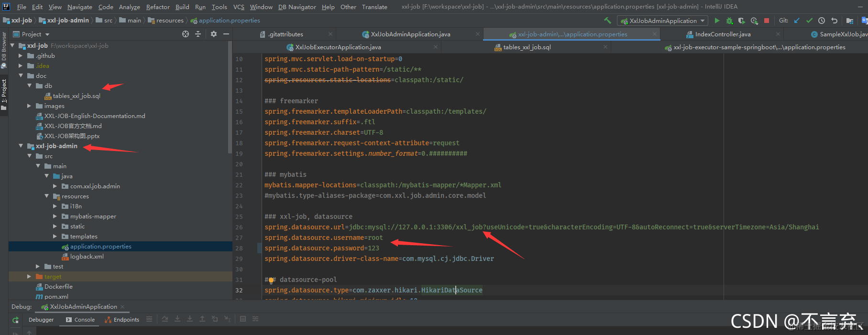868x335 pixels.
Task: Click Drop Frame icon in debug toolbar
Action: (x=215, y=319)
